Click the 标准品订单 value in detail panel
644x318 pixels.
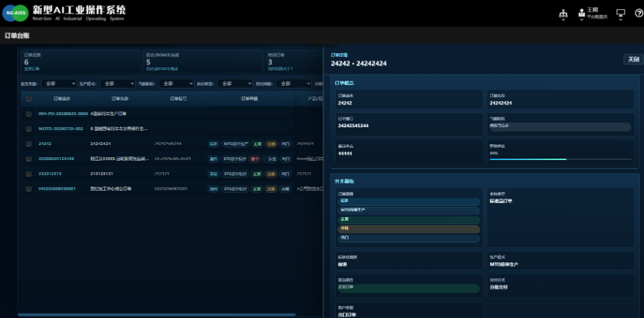point(501,201)
